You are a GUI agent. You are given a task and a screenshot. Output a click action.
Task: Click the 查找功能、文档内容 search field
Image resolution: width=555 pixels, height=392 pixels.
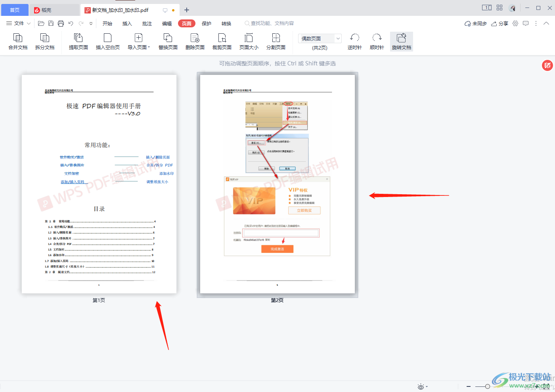click(x=269, y=23)
